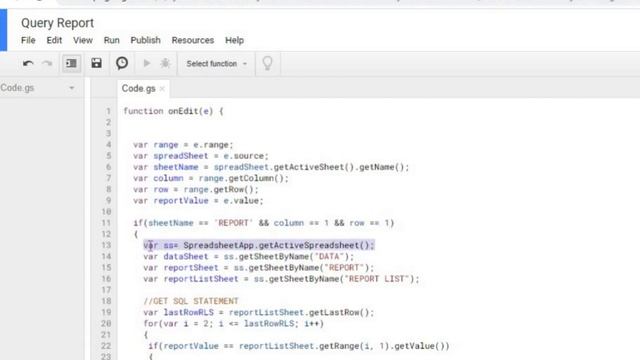The width and height of the screenshot is (640, 360).
Task: Click the sheetName getActiveSheet line
Action: tap(271, 167)
